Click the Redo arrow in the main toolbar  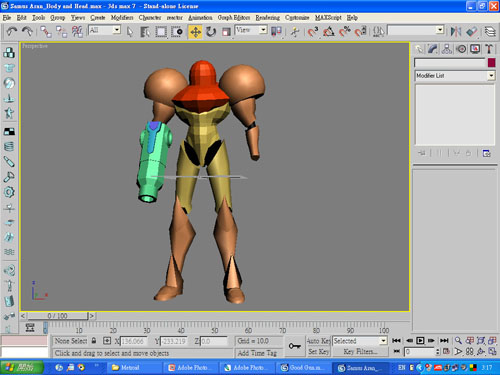coord(27,32)
